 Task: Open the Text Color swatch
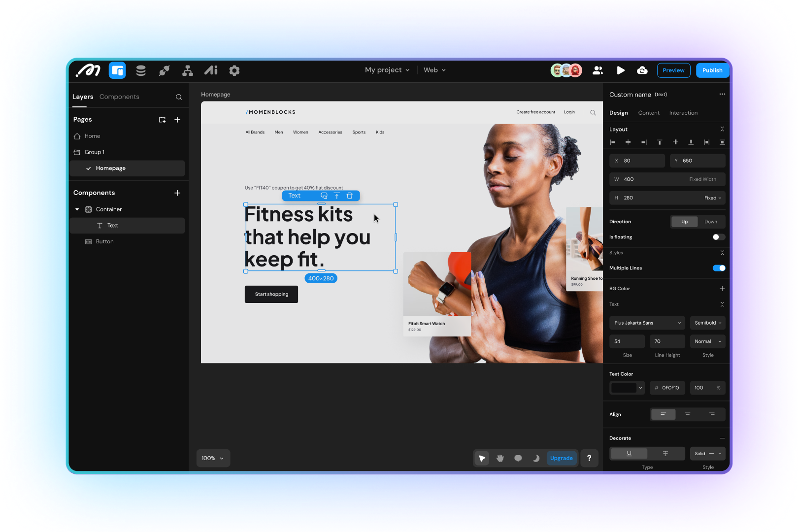pyautogui.click(x=627, y=388)
